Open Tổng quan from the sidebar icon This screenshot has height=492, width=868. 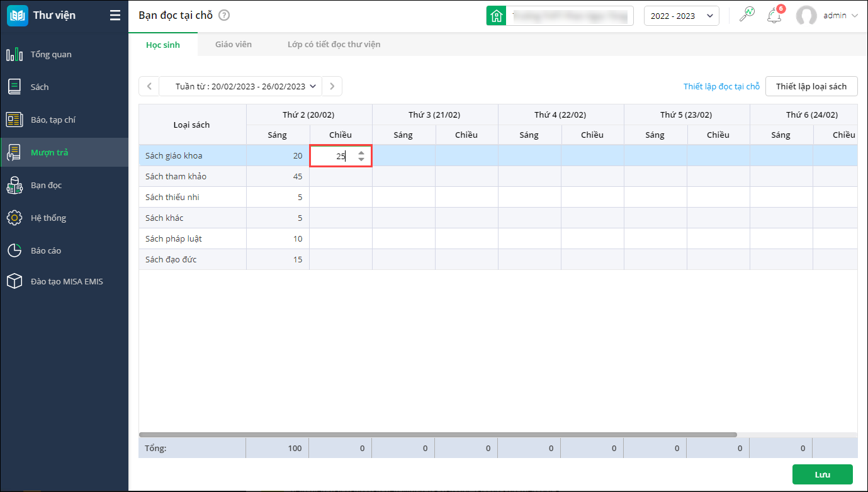[14, 54]
